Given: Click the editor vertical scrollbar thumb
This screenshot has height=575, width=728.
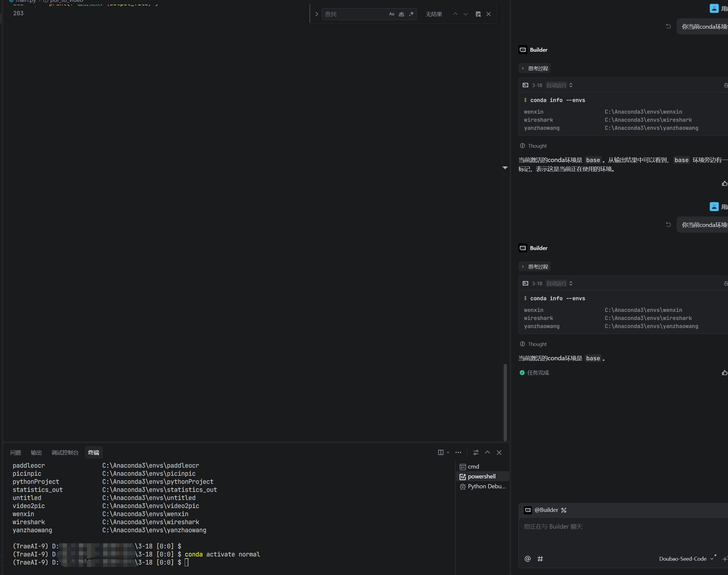Looking at the screenshot, I should (x=505, y=402).
